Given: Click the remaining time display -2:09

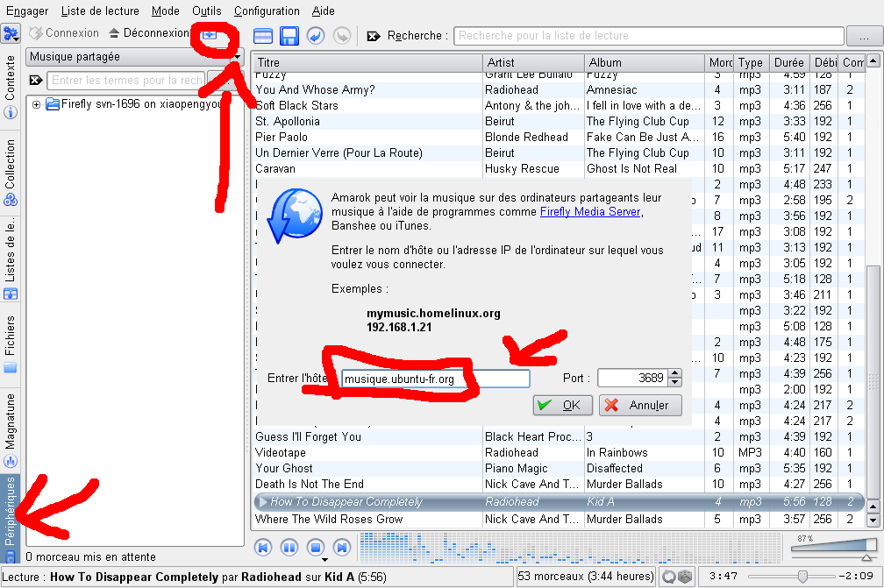Looking at the screenshot, I should point(856,577).
